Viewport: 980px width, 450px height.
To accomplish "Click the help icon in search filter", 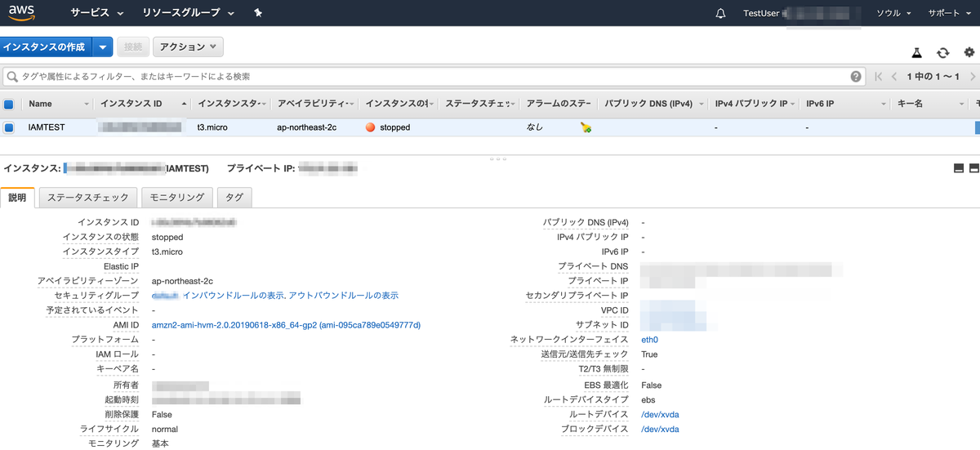I will point(856,76).
